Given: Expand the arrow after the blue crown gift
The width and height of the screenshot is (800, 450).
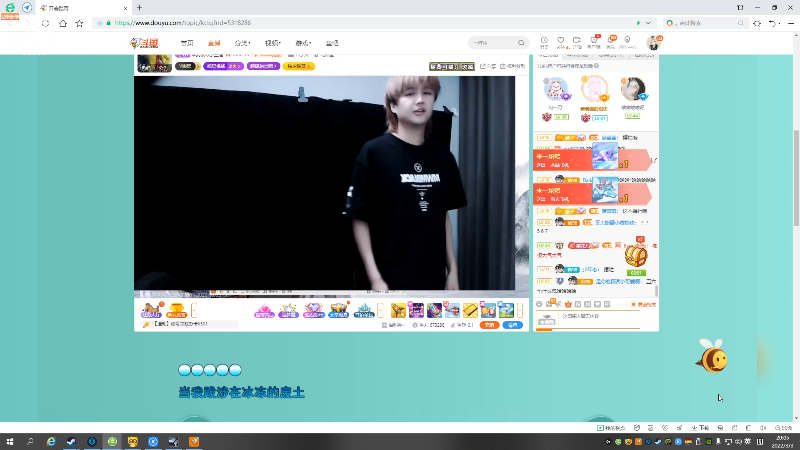Looking at the screenshot, I should click(380, 310).
